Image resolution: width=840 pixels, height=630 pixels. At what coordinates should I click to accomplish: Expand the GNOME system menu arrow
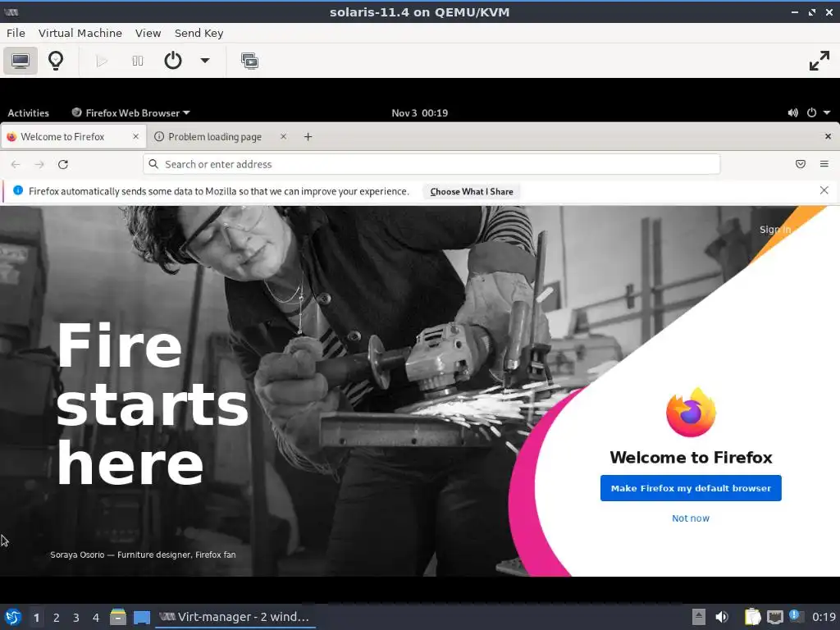(x=827, y=113)
